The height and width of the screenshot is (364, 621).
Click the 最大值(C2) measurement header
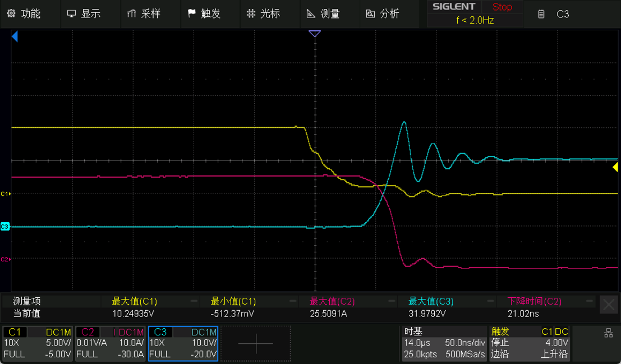point(332,301)
